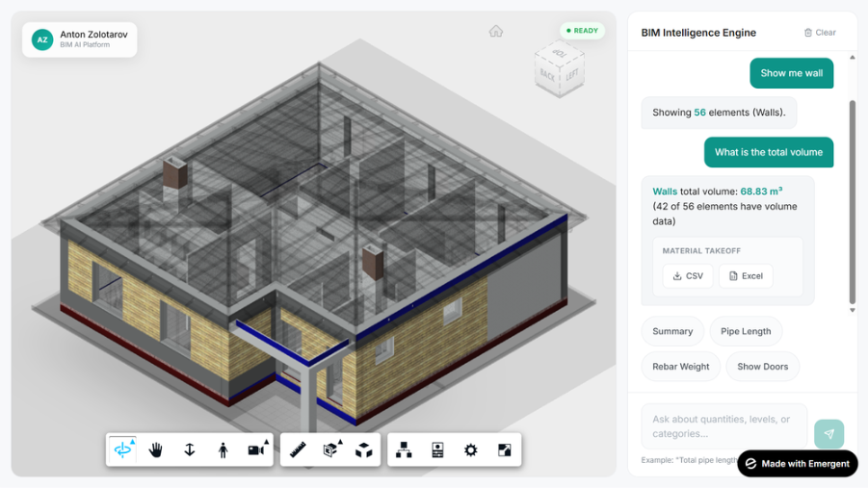Click the MATERIAL TAKEOFF label

point(701,250)
